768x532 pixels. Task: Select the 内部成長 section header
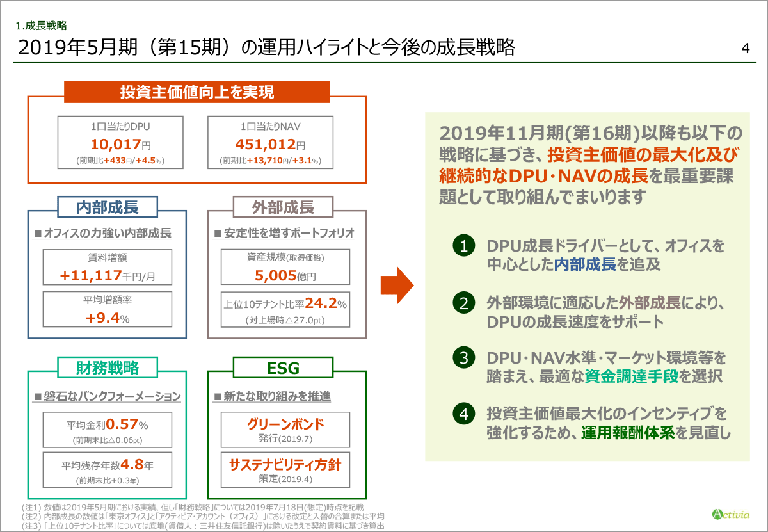[108, 207]
